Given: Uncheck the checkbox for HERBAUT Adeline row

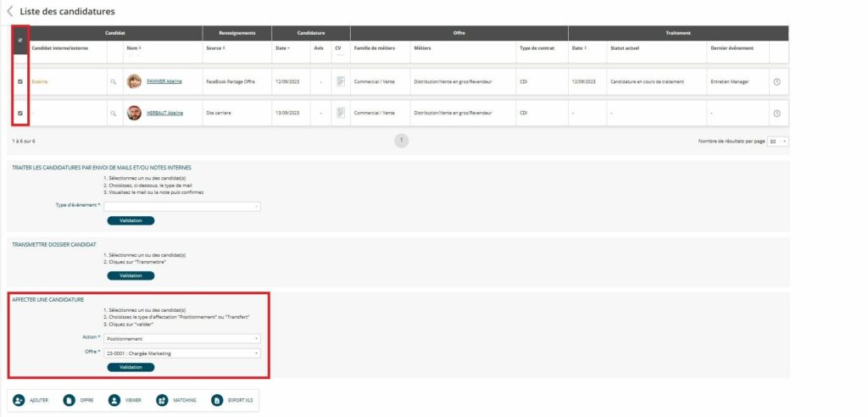Looking at the screenshot, I should [x=20, y=113].
